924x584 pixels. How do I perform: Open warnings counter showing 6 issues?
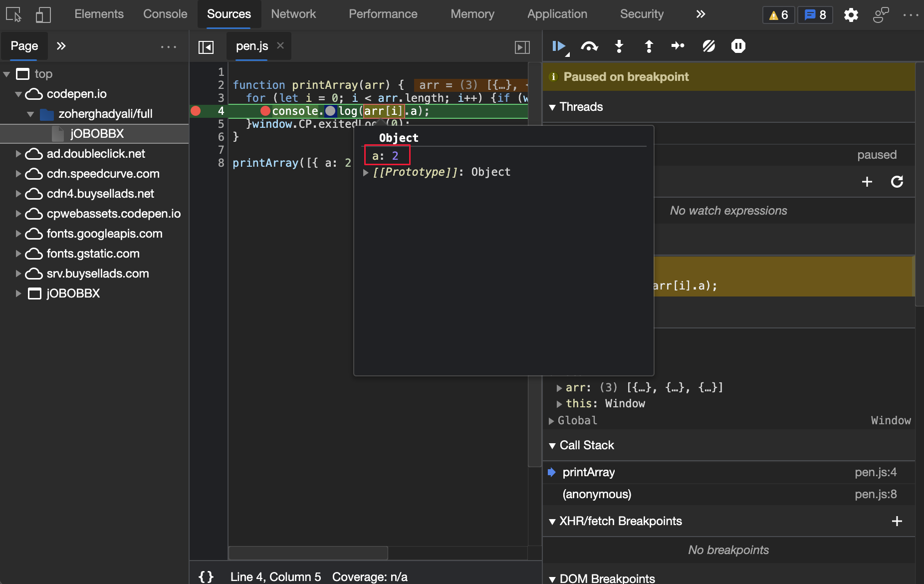(778, 14)
